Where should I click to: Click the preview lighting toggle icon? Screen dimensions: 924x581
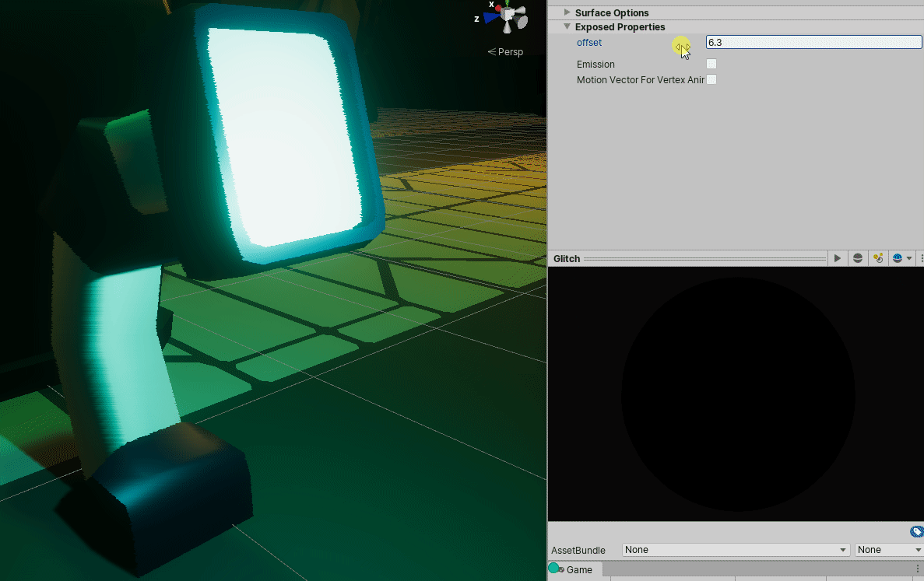coord(878,258)
